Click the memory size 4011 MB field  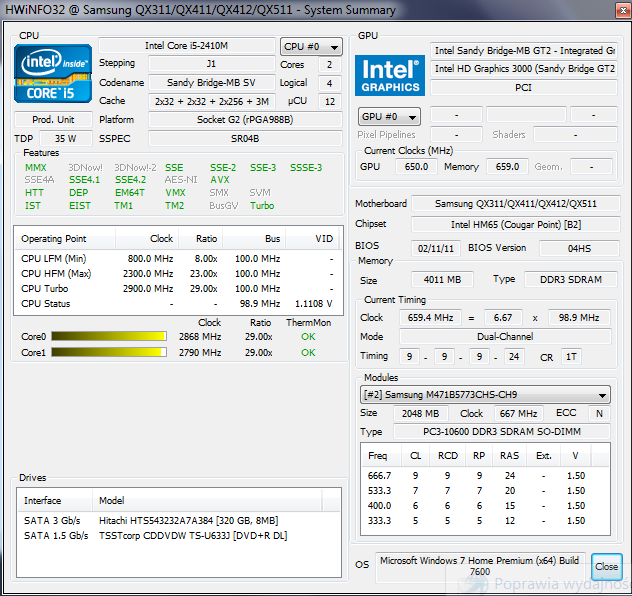point(442,279)
